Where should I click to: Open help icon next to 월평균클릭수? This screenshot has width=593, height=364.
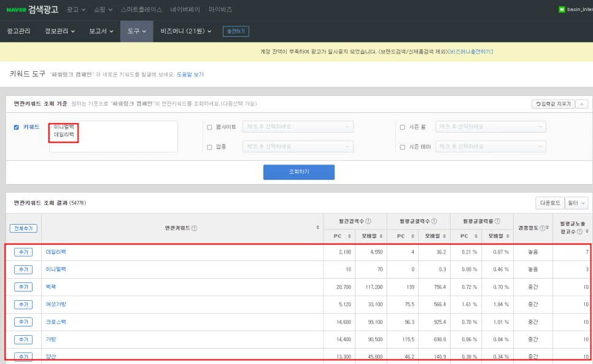pos(434,221)
